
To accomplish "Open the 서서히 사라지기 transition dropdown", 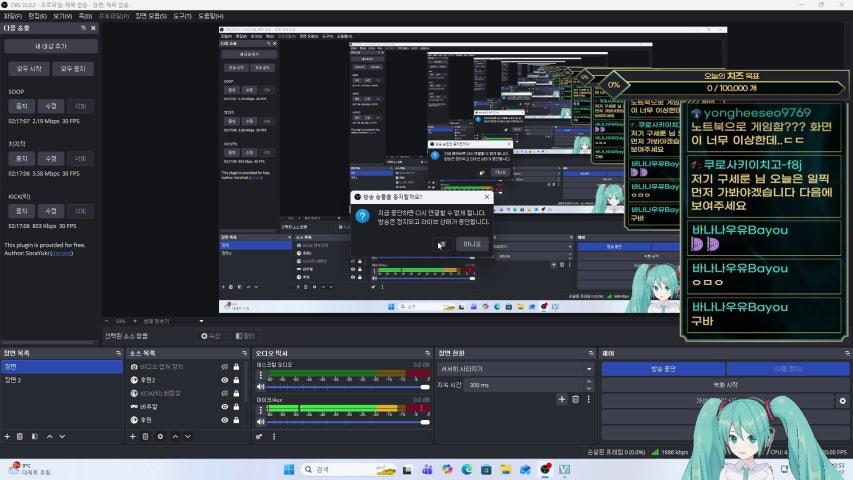I will point(513,369).
